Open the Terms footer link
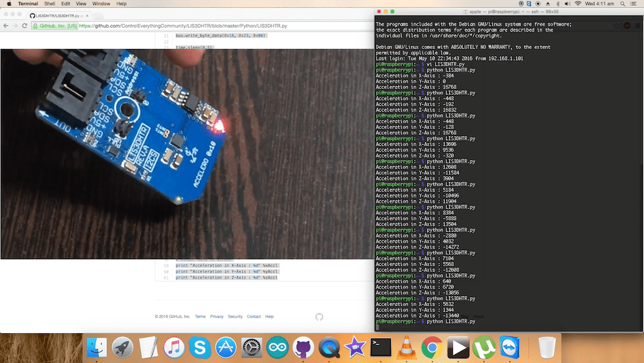The image size is (644, 363). [x=200, y=317]
